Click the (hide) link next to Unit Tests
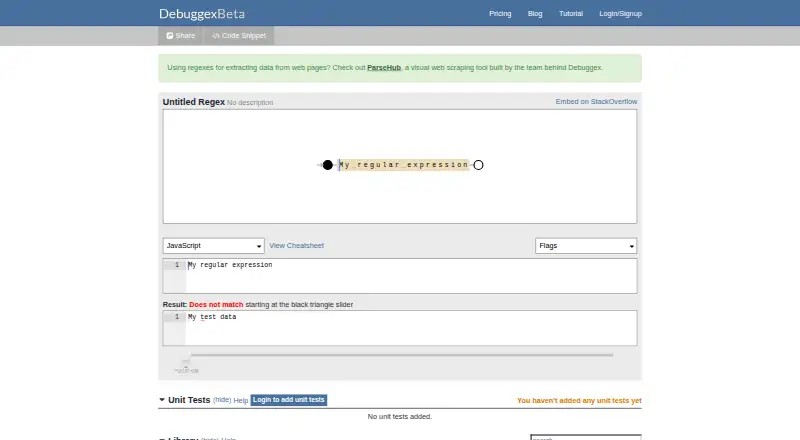Image resolution: width=800 pixels, height=440 pixels. [x=222, y=400]
